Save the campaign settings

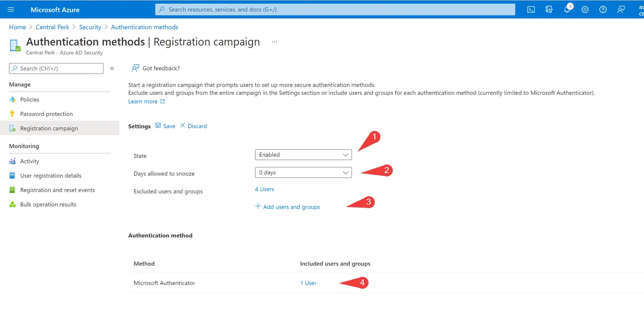pos(165,126)
